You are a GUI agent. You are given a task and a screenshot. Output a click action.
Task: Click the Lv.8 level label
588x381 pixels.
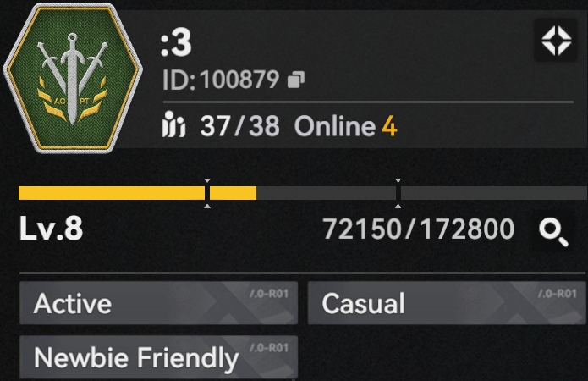coord(51,229)
